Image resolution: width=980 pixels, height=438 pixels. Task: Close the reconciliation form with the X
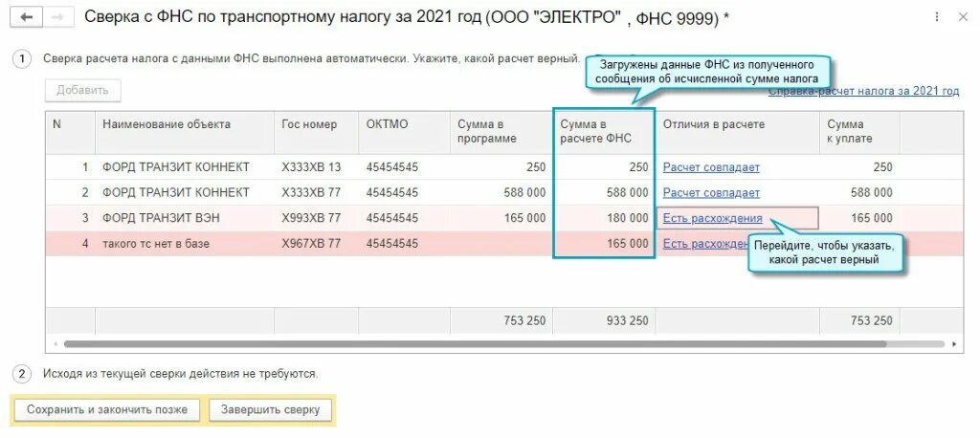(963, 17)
